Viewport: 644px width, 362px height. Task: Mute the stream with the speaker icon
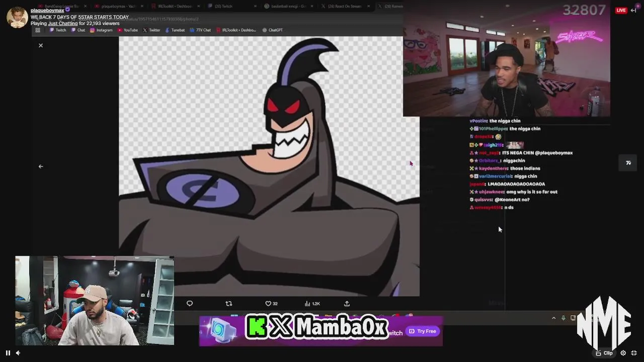[18, 353]
